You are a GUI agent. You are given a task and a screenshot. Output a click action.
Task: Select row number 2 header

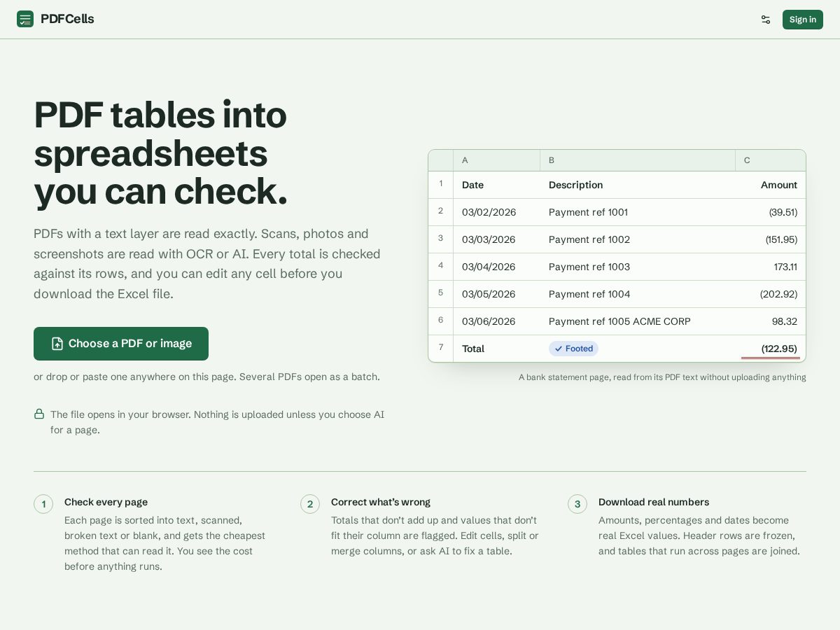pyautogui.click(x=441, y=212)
